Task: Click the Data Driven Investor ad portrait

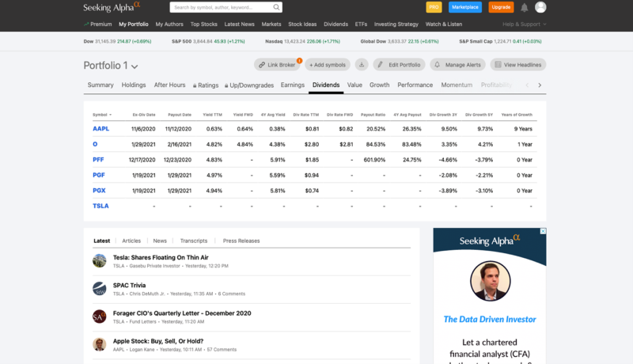Action: coord(490,281)
